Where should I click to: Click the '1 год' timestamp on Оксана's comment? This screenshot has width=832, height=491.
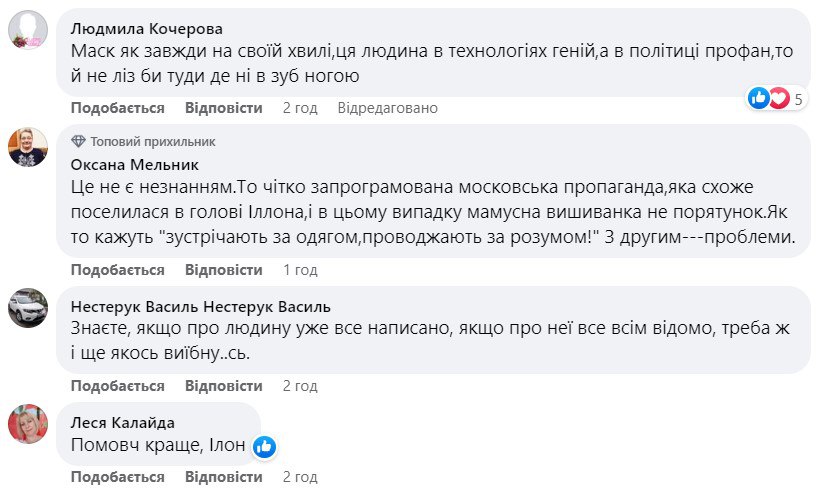tap(300, 270)
